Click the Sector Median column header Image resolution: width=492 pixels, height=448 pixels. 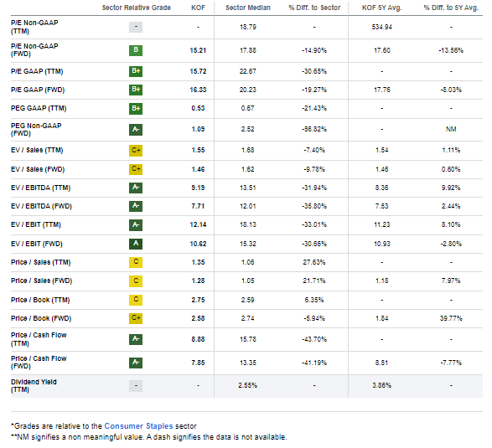tap(248, 8)
